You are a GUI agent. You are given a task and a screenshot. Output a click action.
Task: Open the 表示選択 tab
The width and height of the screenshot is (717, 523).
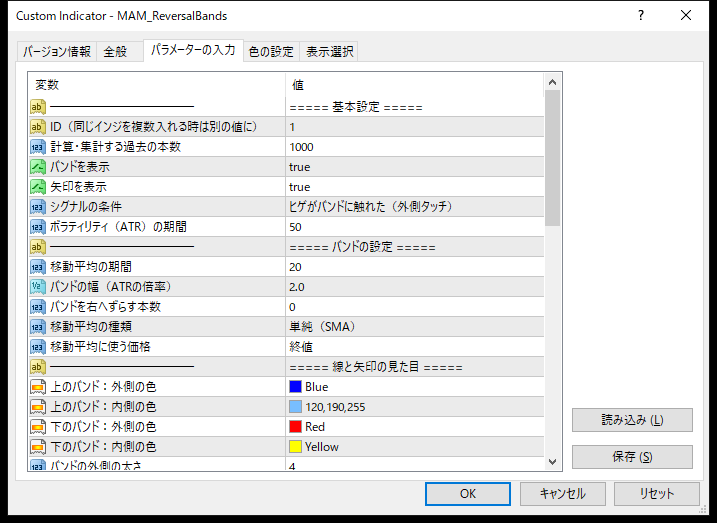coord(329,52)
